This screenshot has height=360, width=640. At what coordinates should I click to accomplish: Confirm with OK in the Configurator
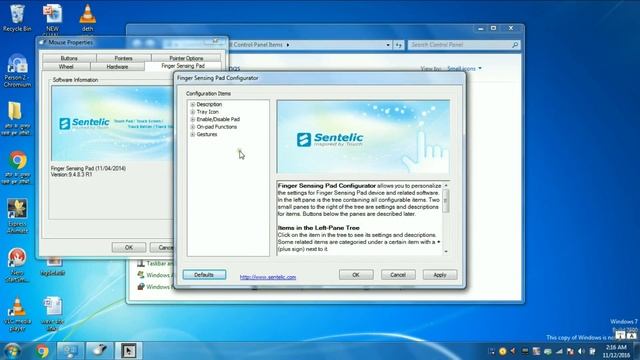point(356,275)
